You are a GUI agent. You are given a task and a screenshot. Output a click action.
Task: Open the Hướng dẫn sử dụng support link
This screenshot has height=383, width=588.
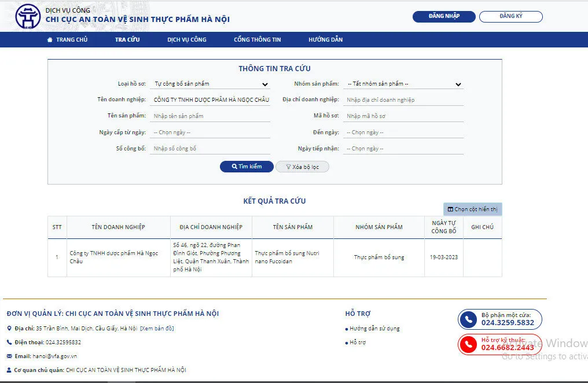[x=374, y=329]
